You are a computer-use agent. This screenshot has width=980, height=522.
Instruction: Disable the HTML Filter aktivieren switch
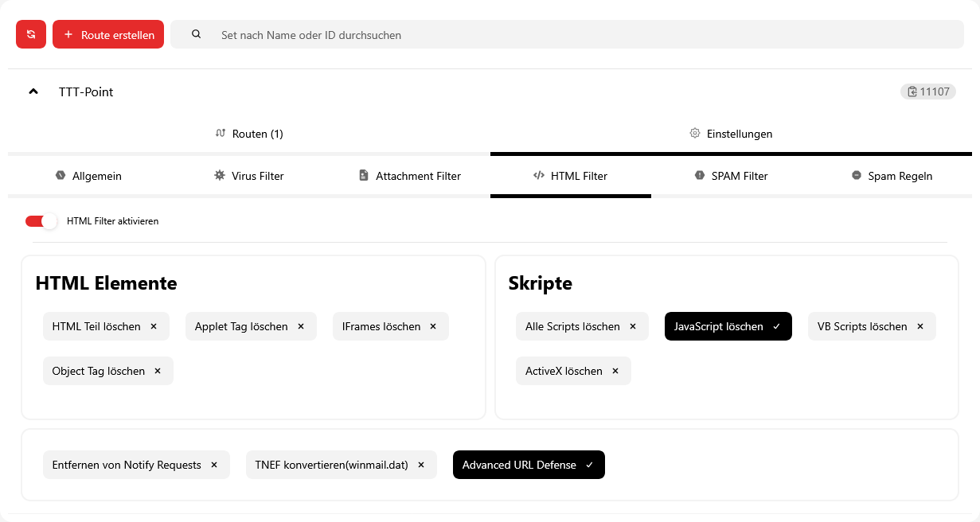click(x=41, y=221)
